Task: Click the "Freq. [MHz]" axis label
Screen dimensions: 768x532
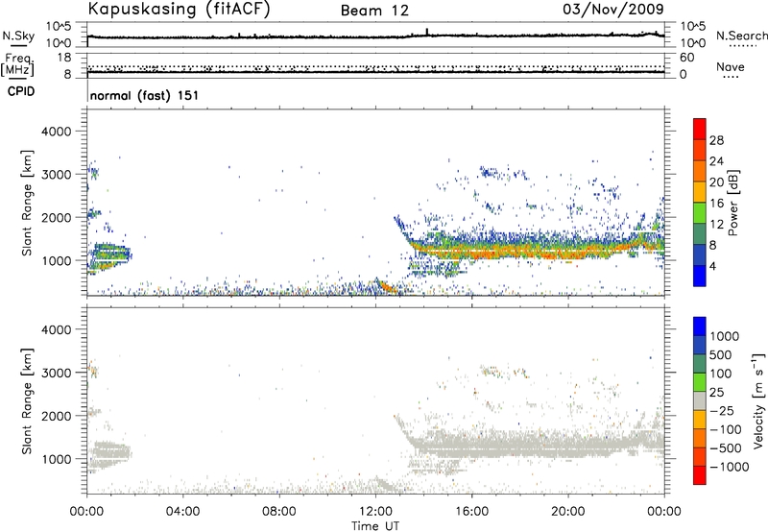Action: point(18,64)
